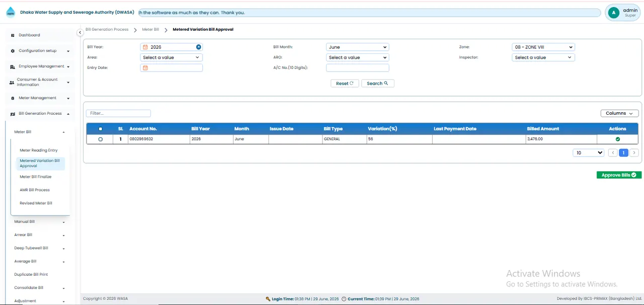Click the Bill Generation Process icon
The image size is (644, 305).
(x=13, y=114)
